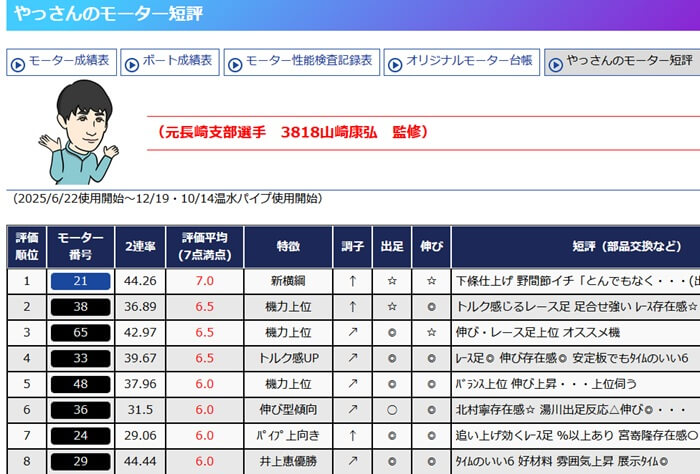Open motor number 65 details
This screenshot has height=474, width=700.
[x=81, y=332]
